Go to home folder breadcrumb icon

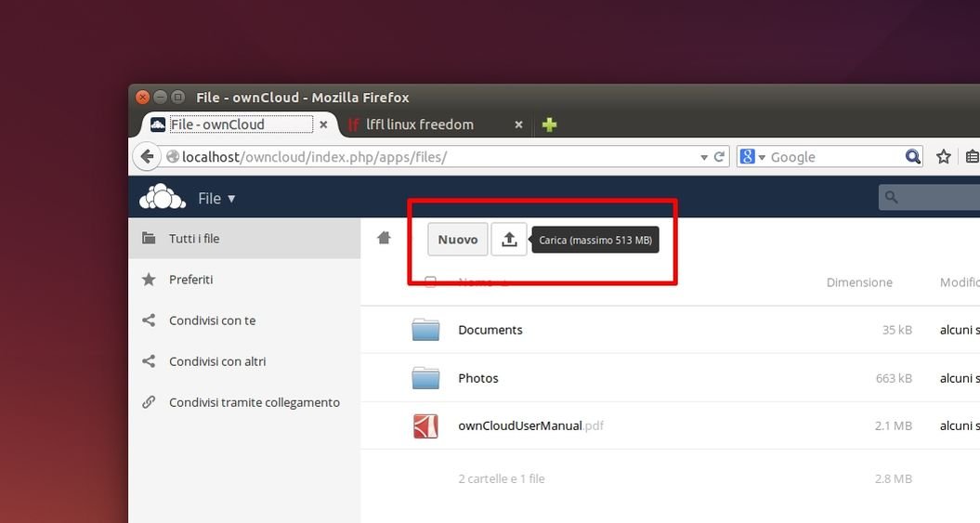coord(384,238)
